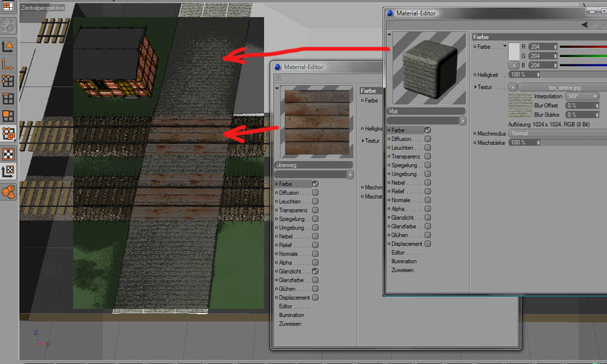The height and width of the screenshot is (364, 607).
Task: Select the polygon mode icon
Action: [8, 116]
